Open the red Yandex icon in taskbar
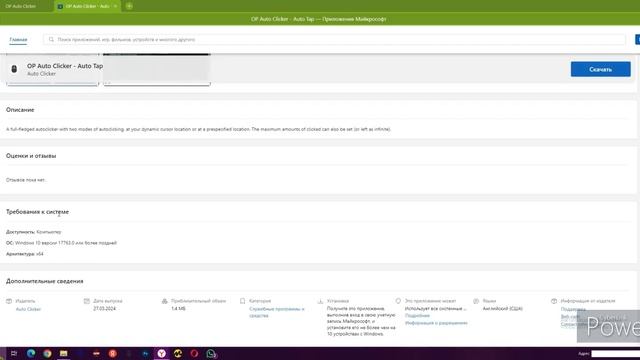This screenshot has width=640, height=360. point(113,353)
